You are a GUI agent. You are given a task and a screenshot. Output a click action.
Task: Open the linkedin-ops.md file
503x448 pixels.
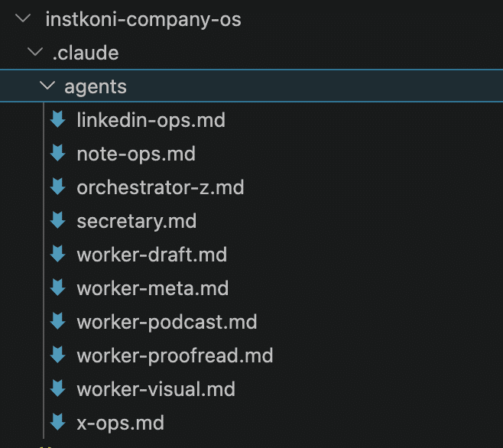point(151,120)
